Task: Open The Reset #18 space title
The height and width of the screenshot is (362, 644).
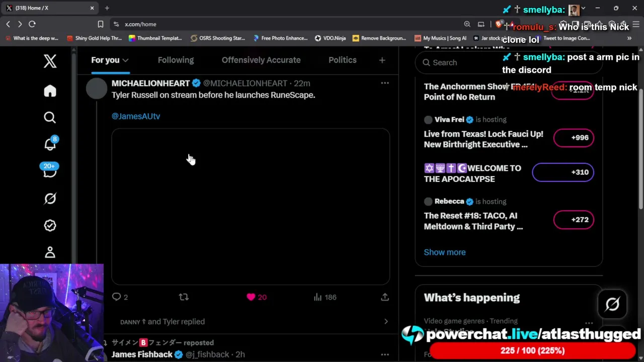Action: click(x=473, y=221)
